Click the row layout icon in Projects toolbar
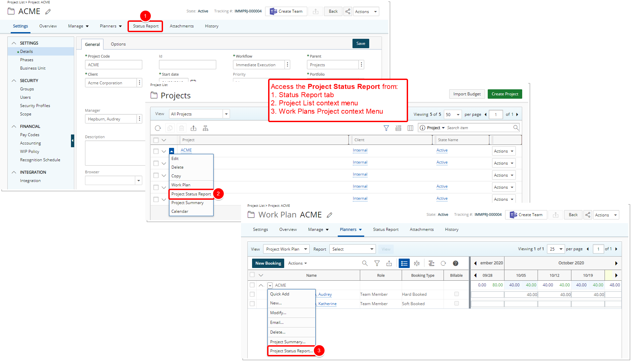The width and height of the screenshot is (634, 364). point(398,128)
